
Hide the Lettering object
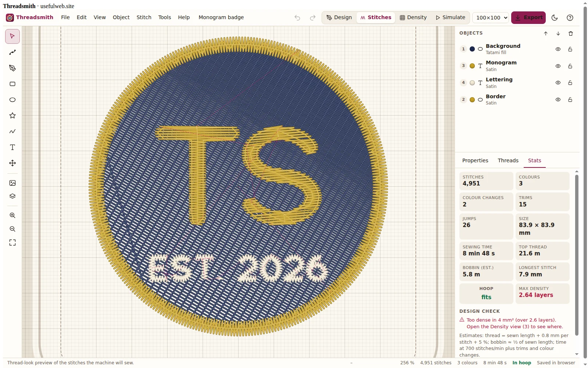click(558, 83)
